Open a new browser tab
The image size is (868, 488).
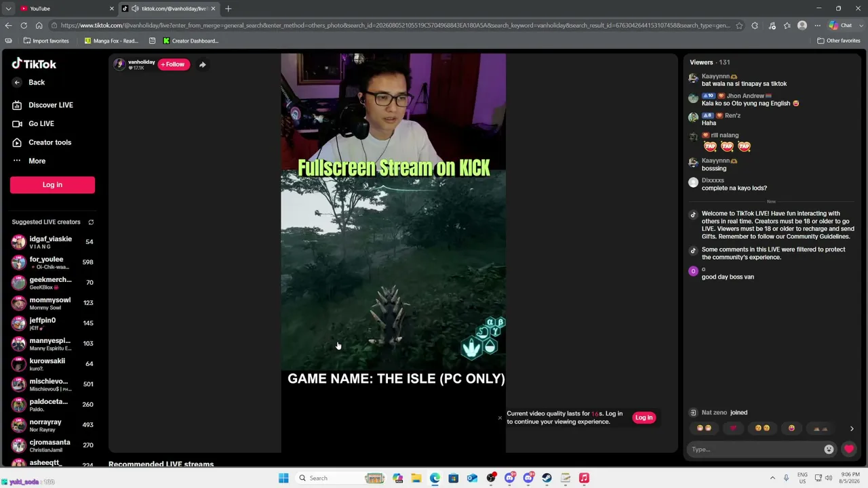(x=228, y=9)
